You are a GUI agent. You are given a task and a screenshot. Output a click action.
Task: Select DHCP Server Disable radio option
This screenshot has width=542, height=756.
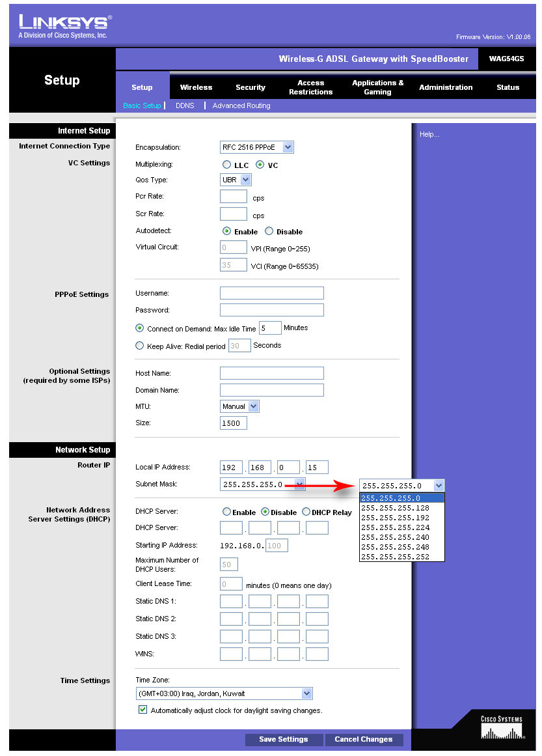pos(265,512)
